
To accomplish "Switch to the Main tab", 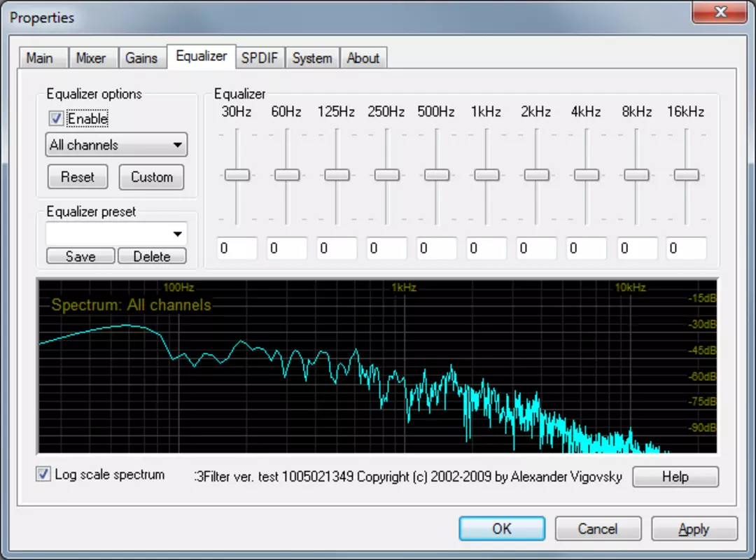I will 44,58.
